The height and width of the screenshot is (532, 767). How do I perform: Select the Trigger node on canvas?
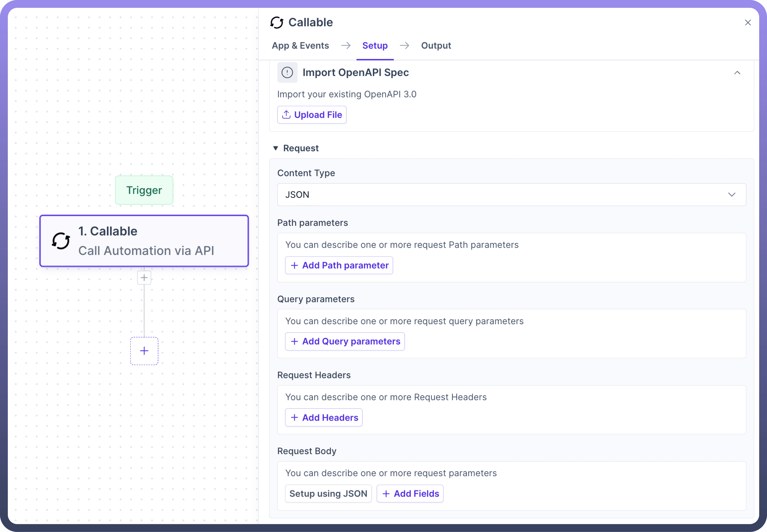[144, 190]
